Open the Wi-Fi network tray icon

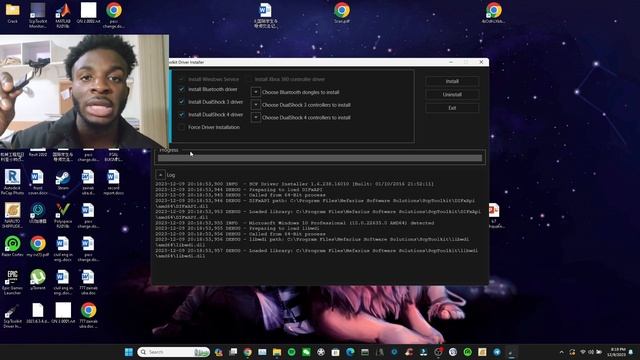coord(583,352)
